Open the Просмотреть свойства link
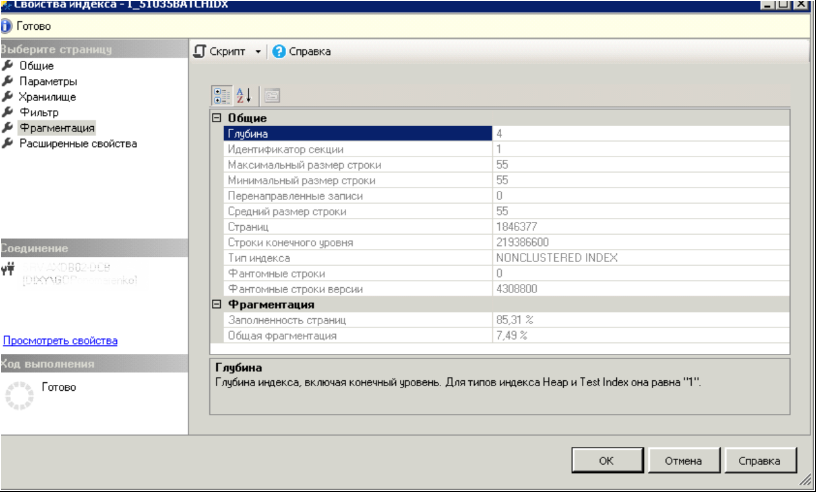The width and height of the screenshot is (816, 492). [60, 341]
